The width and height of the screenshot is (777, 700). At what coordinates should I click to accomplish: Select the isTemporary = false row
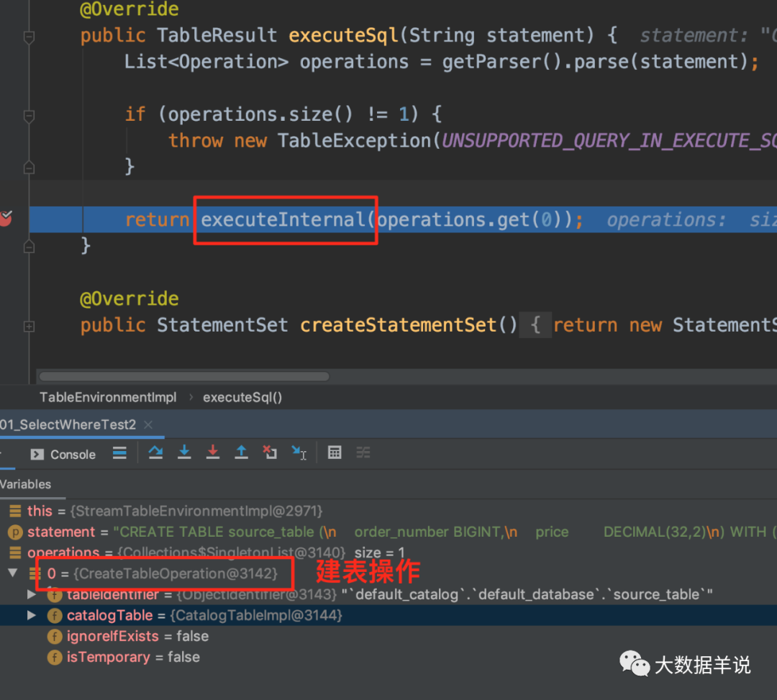[388, 657]
